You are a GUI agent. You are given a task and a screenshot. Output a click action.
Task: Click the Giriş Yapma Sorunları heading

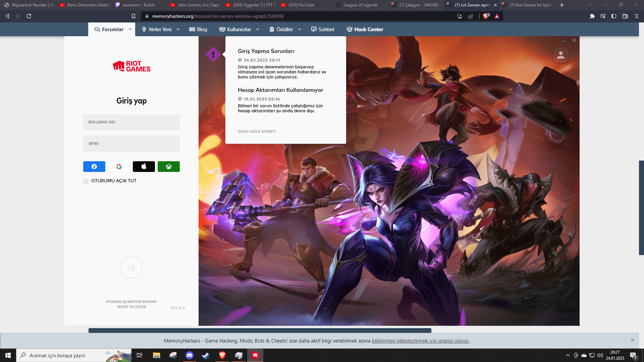point(266,51)
